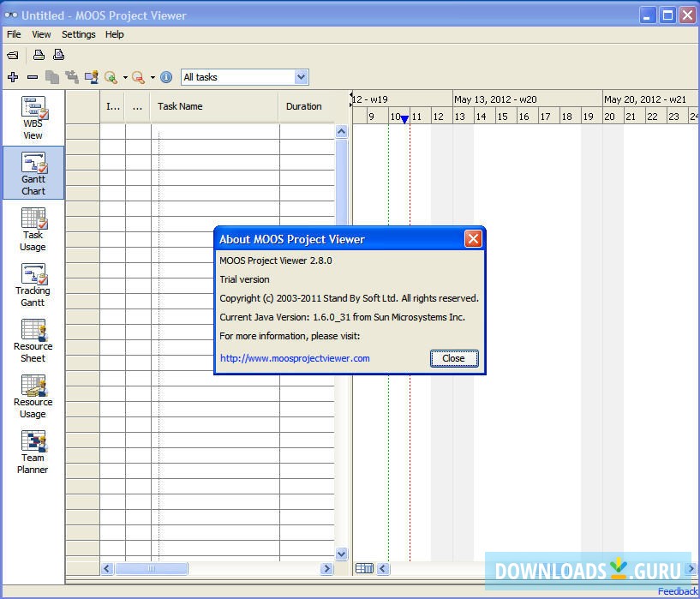
Task: Switch to the Team Planner view
Action: [33, 452]
